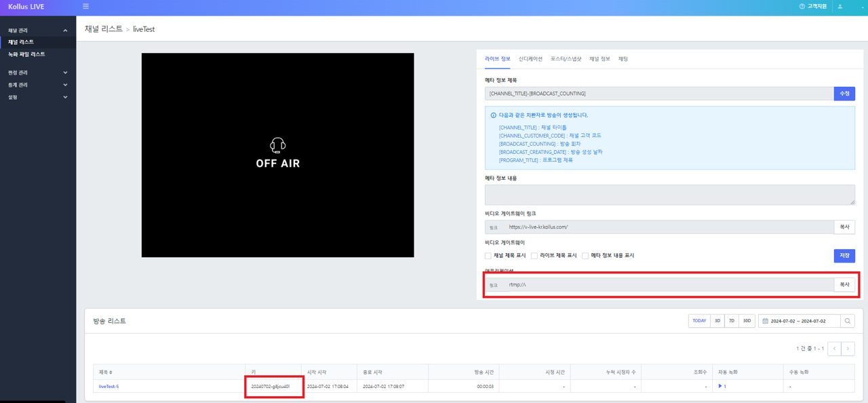
Task: Toggle the hamburger sidebar menu icon
Action: 85,7
